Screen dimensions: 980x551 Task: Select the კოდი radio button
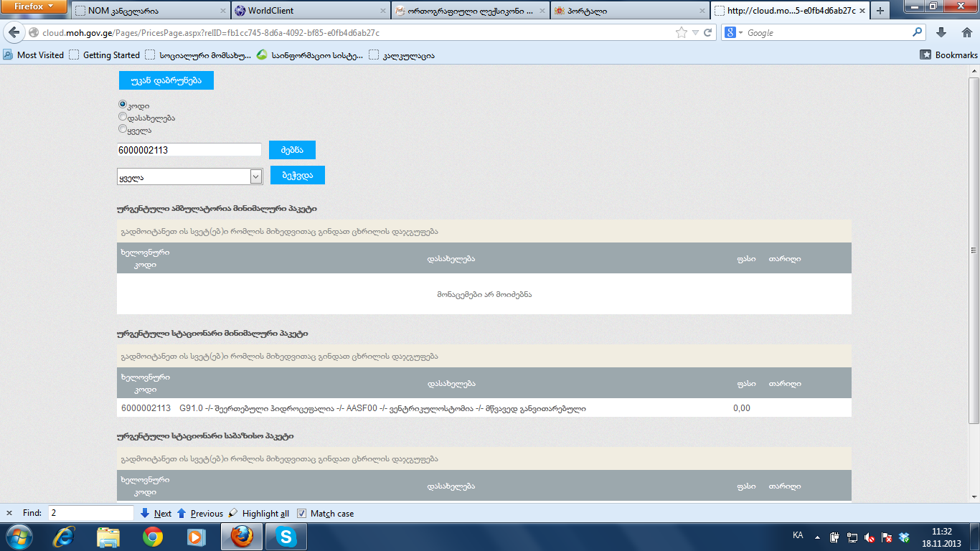tap(123, 104)
